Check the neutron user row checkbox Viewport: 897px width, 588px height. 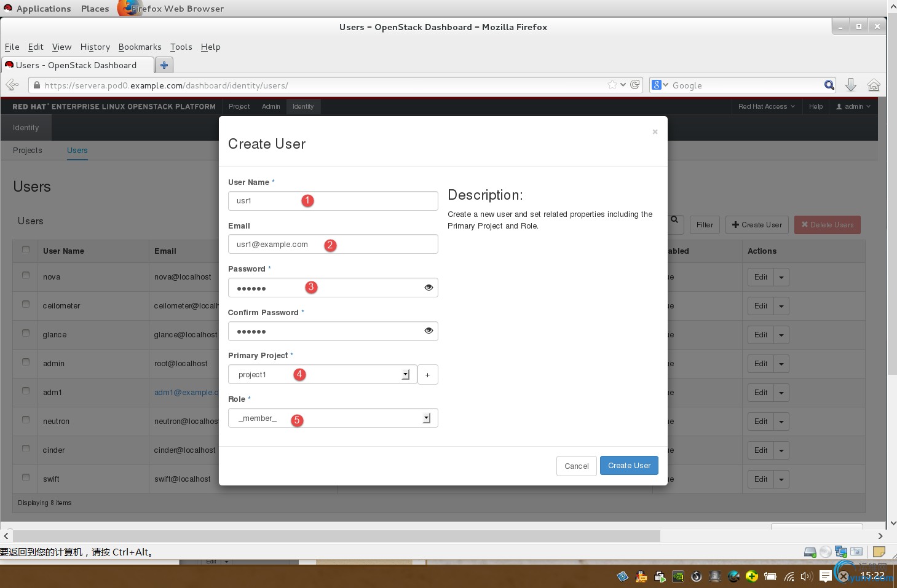pyautogui.click(x=26, y=420)
